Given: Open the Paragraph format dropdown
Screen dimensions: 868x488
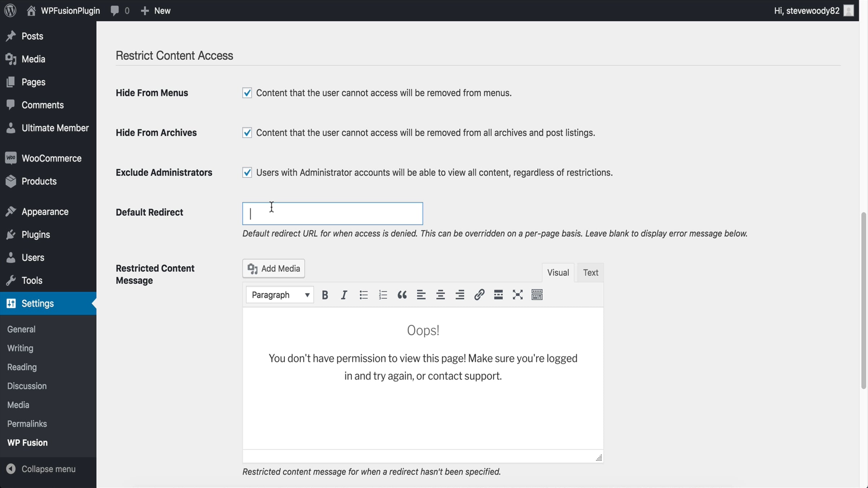Looking at the screenshot, I should 280,295.
